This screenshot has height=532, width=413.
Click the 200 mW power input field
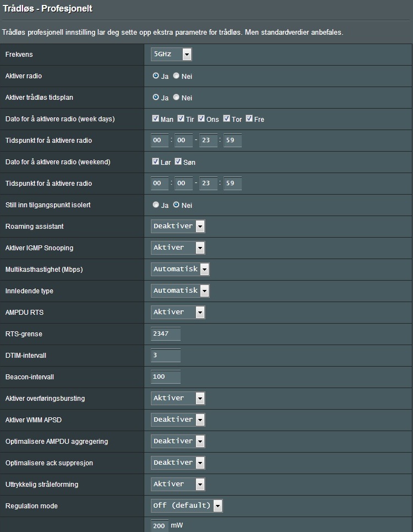point(160,525)
